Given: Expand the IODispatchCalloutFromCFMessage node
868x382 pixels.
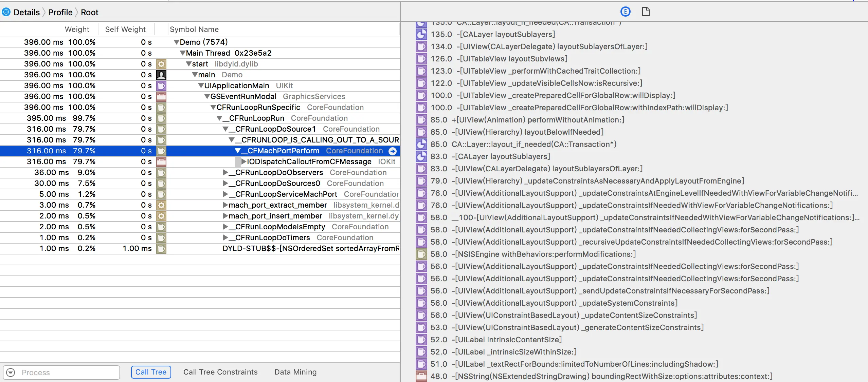Looking at the screenshot, I should point(243,162).
